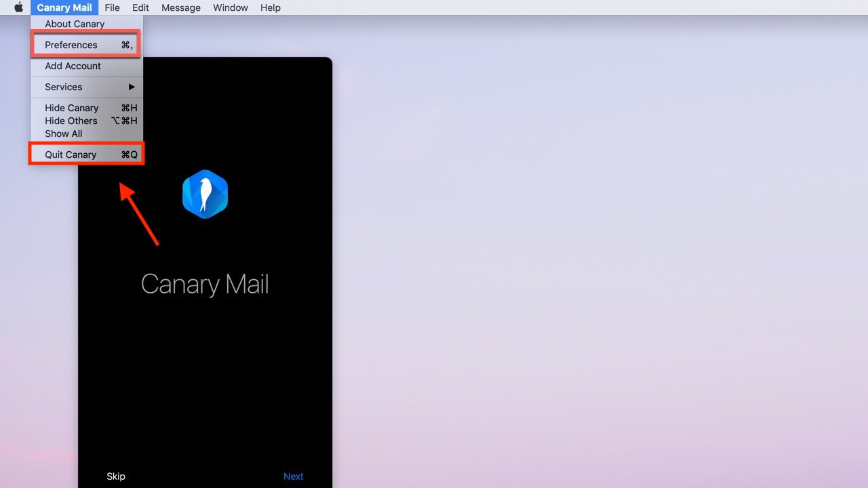This screenshot has height=488, width=868.
Task: Click the Canary Mail welcome title
Action: [205, 285]
